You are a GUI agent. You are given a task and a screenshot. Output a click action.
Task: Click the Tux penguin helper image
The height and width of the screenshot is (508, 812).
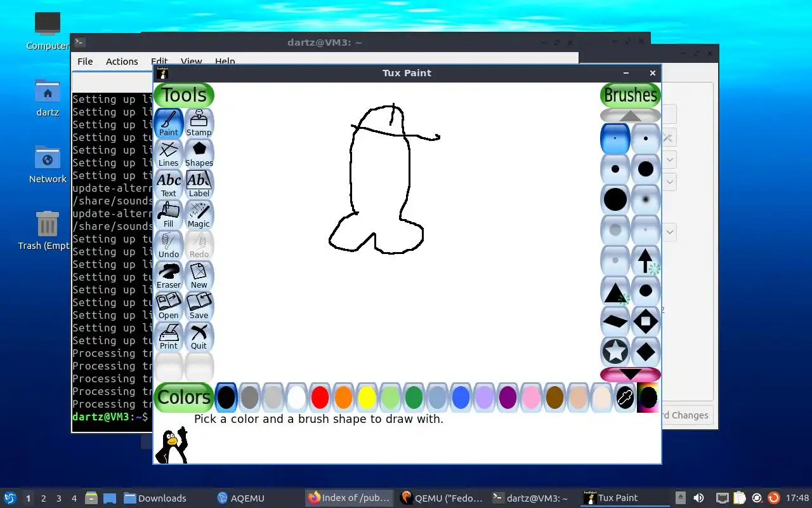(172, 444)
